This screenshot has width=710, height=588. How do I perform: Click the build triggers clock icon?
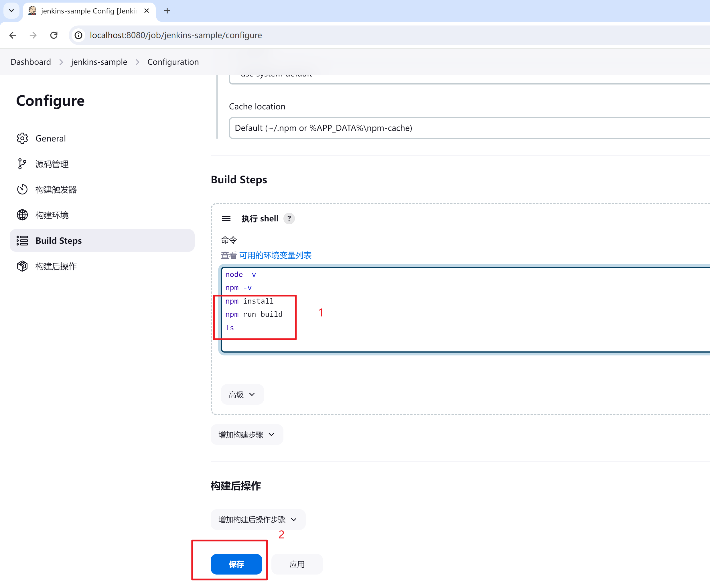pyautogui.click(x=22, y=189)
